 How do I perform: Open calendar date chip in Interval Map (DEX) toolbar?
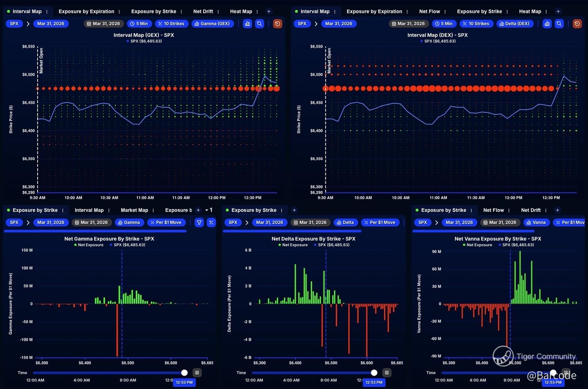click(408, 24)
